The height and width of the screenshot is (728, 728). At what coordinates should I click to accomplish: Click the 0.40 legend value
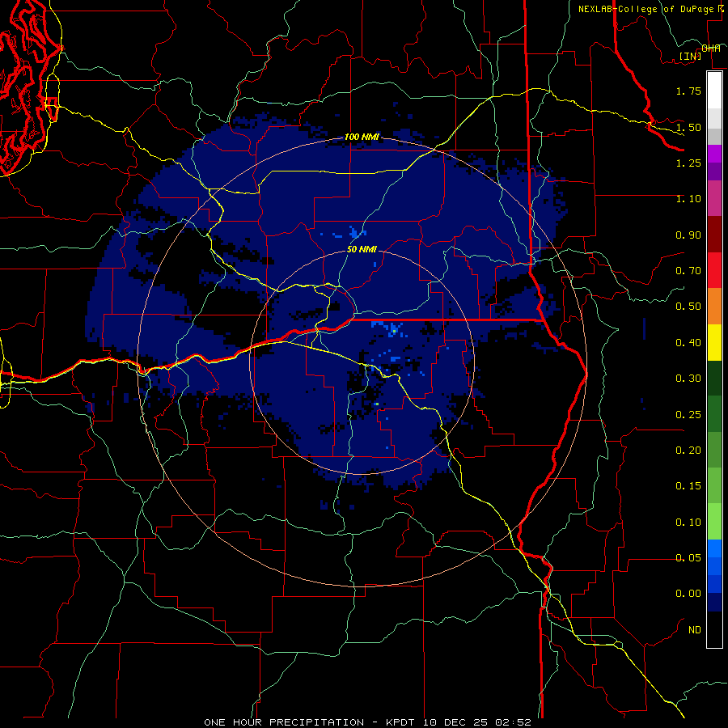(688, 343)
